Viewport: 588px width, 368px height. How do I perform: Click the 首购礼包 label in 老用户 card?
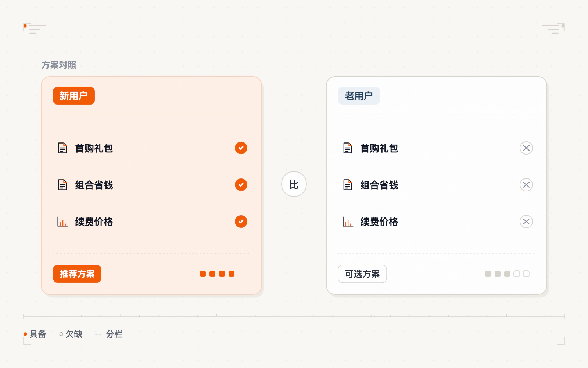pos(379,148)
